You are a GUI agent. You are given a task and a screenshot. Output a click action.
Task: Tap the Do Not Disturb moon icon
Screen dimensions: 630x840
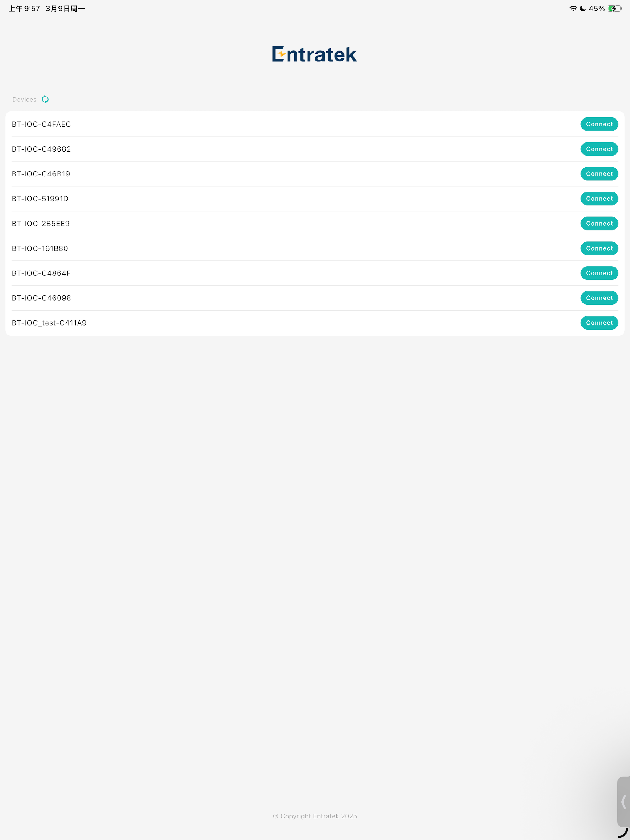[x=583, y=8]
